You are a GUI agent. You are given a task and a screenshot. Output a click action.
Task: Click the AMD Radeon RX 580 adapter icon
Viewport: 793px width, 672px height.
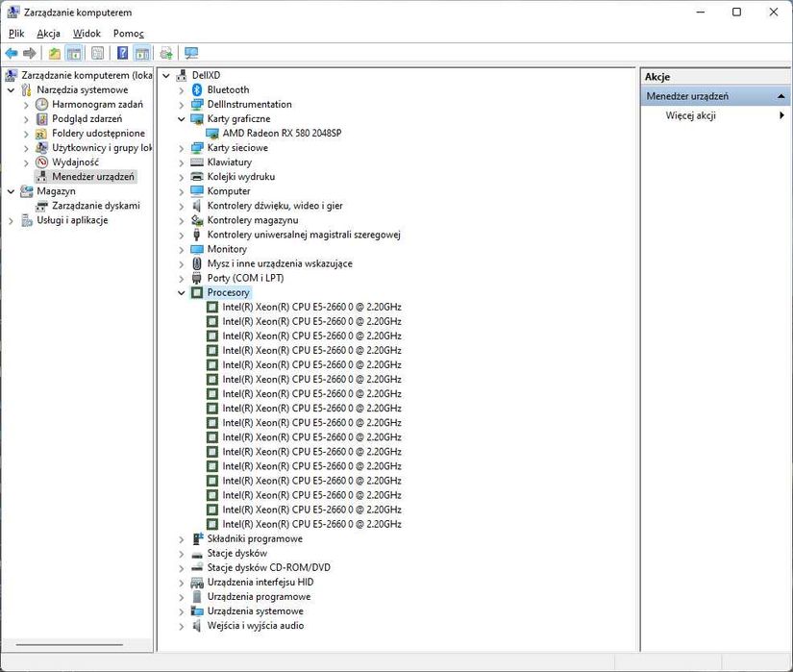pyautogui.click(x=211, y=134)
